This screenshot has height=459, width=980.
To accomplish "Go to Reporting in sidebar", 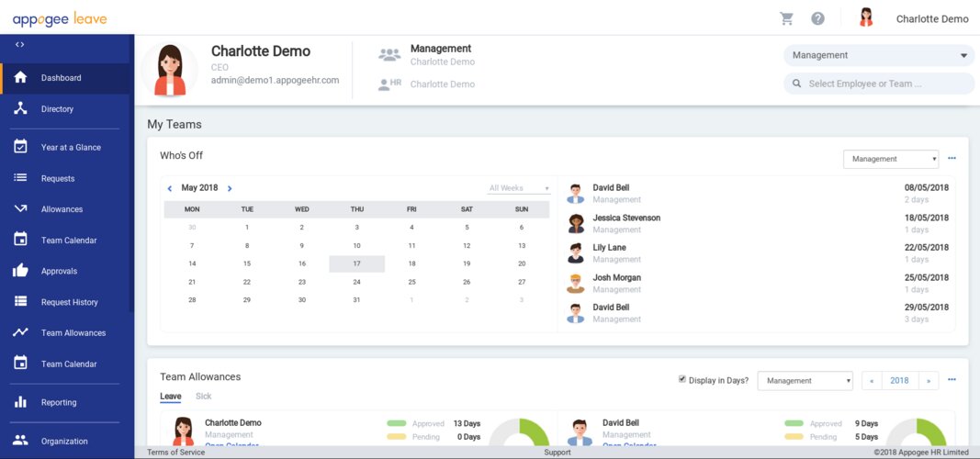I will (59, 402).
